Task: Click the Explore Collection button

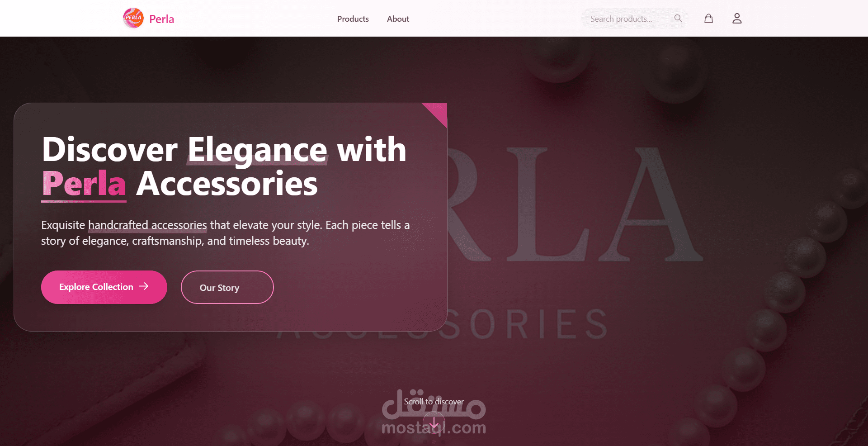Action: click(104, 287)
